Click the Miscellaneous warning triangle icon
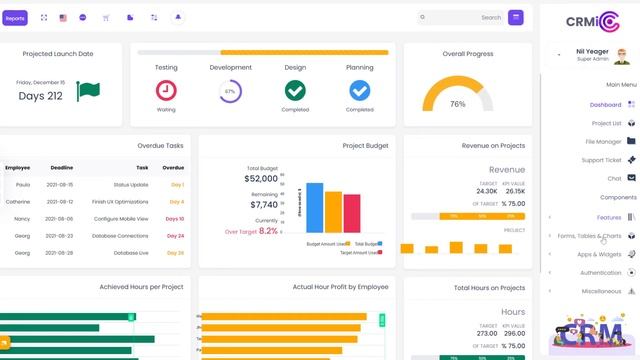The height and width of the screenshot is (360, 640). [x=631, y=291]
